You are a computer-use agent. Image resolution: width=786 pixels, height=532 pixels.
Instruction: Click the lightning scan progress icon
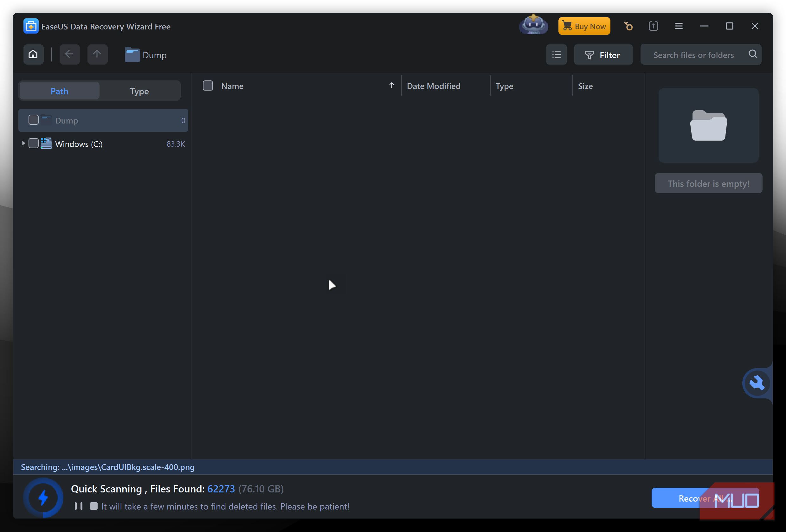point(43,497)
